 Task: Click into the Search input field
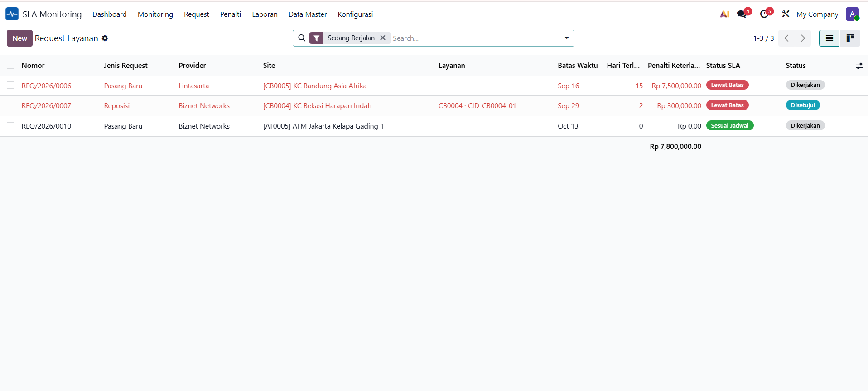pyautogui.click(x=474, y=38)
